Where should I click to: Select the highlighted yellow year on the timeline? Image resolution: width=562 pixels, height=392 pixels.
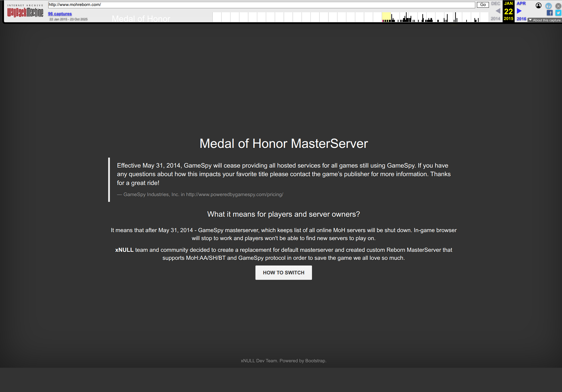tap(386, 17)
